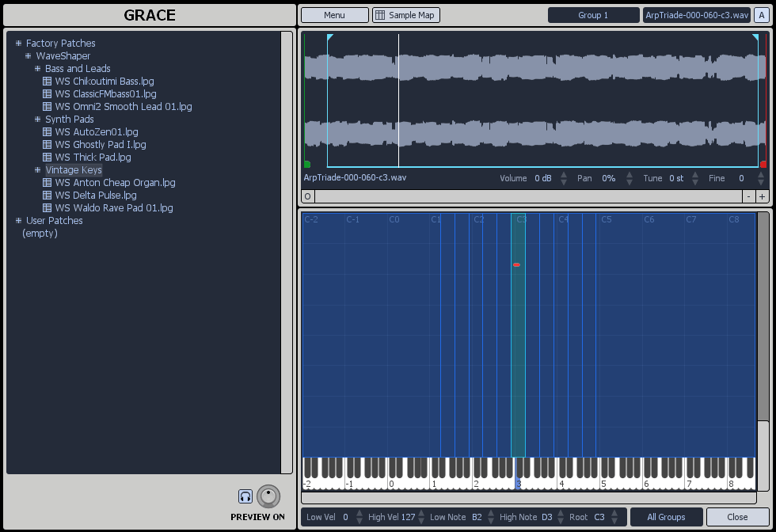Click the preview volume knob
This screenshot has width=776, height=532.
[x=268, y=496]
